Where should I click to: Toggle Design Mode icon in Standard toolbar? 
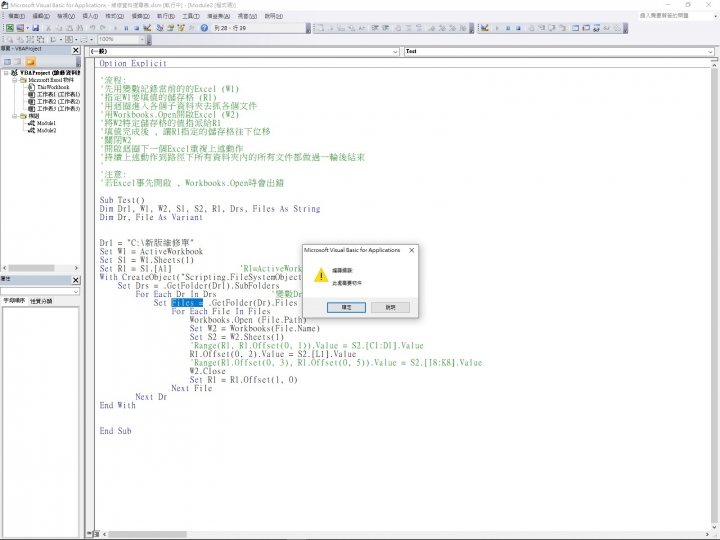(x=147, y=28)
